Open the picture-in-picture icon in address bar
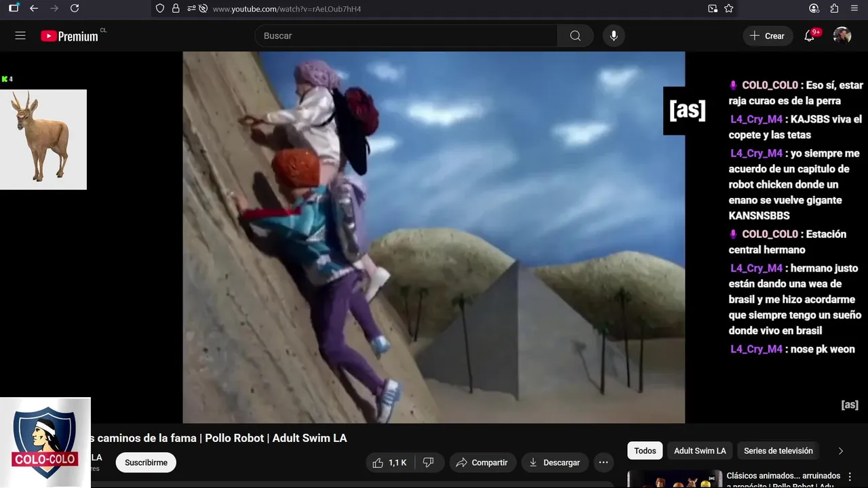The height and width of the screenshot is (488, 868). (x=713, y=8)
